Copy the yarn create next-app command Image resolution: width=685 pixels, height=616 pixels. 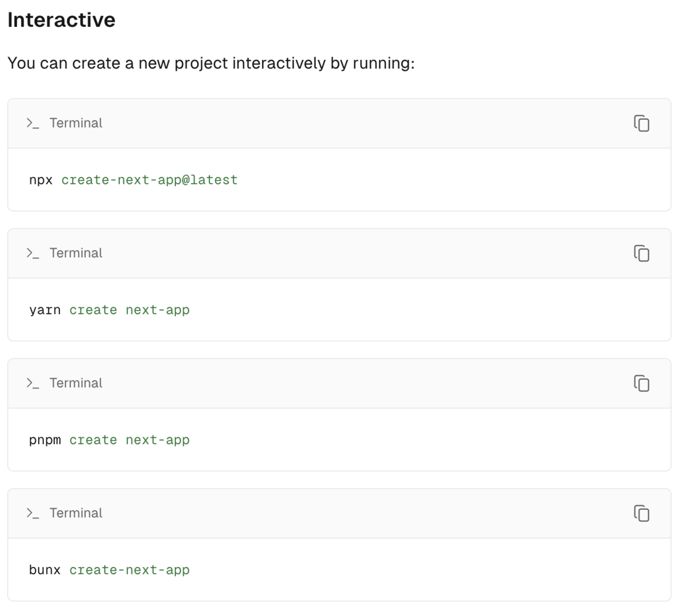pos(642,253)
